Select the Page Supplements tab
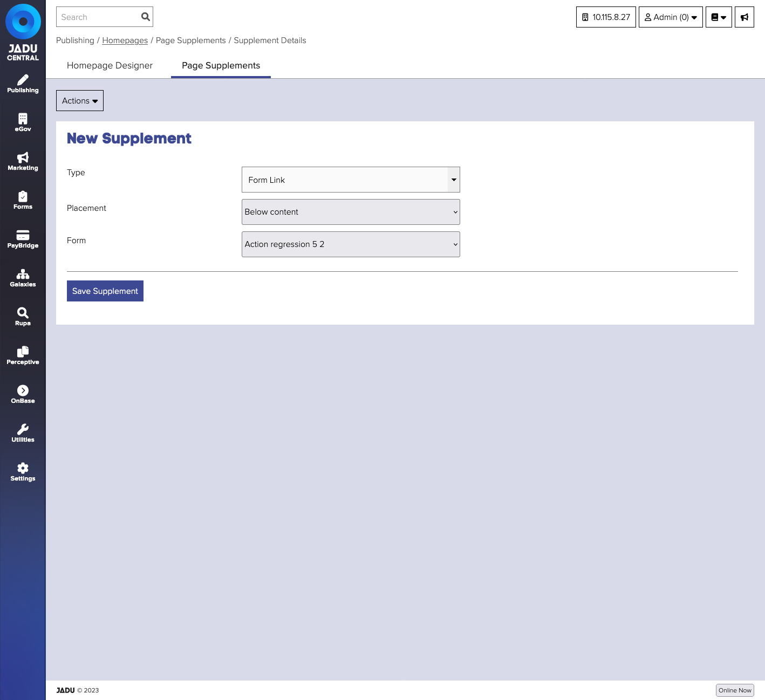 [221, 66]
